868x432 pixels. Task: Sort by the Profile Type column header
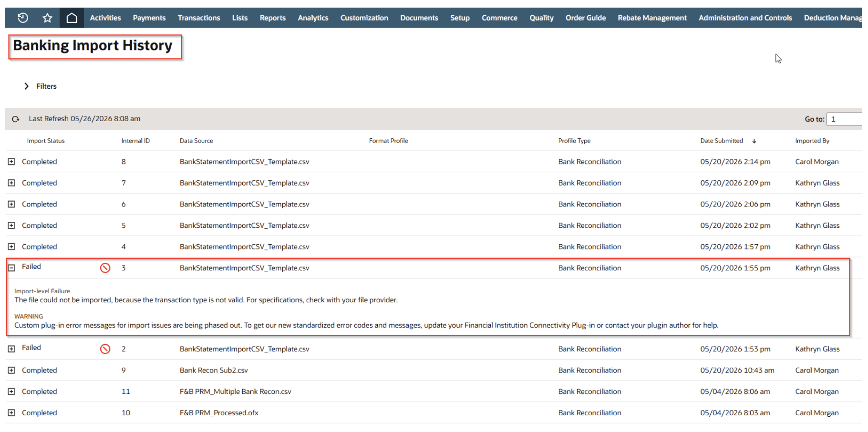tap(574, 141)
